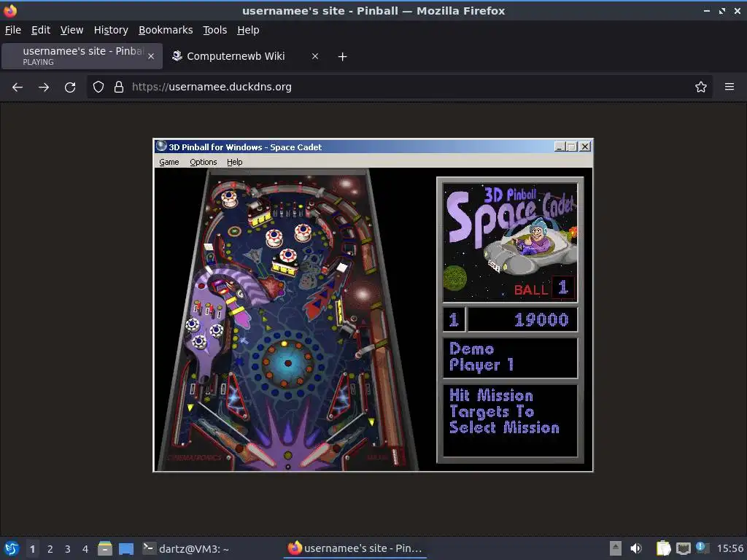Click the network monitor tray icon

pyautogui.click(x=683, y=548)
